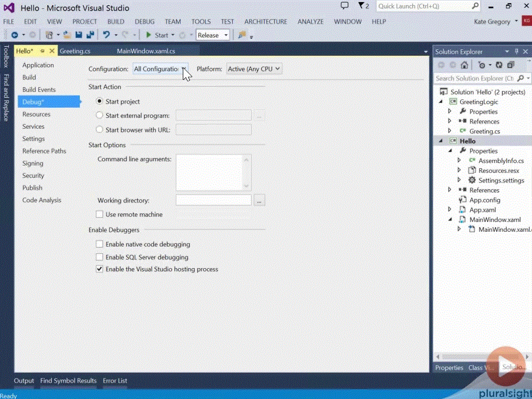
Task: Click the New Project toolbar icon
Action: 49,35
